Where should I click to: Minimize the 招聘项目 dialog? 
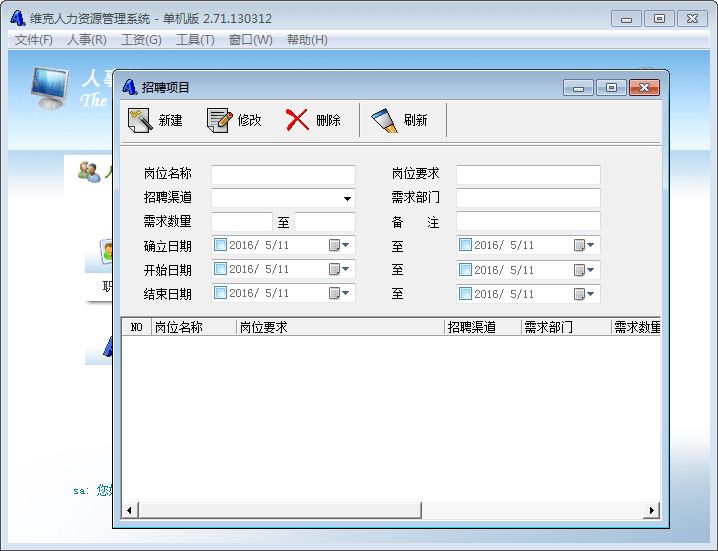click(578, 87)
